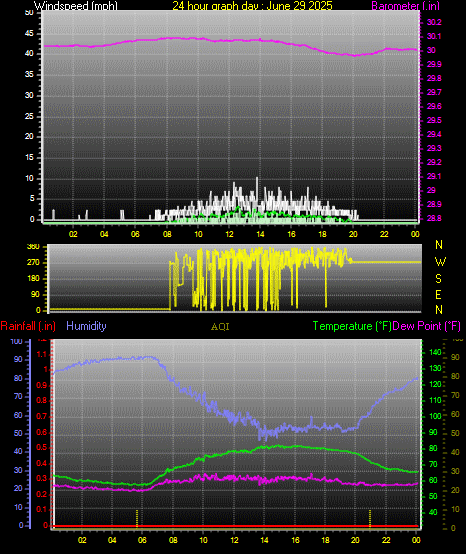
Task: Select the 'AQI' legend label
Action: coord(220,326)
